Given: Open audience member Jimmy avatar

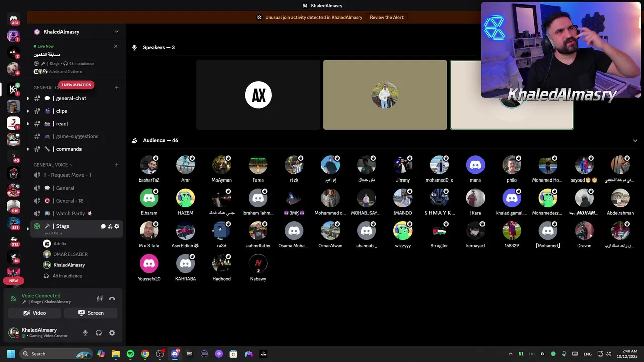Looking at the screenshot, I should [x=403, y=165].
